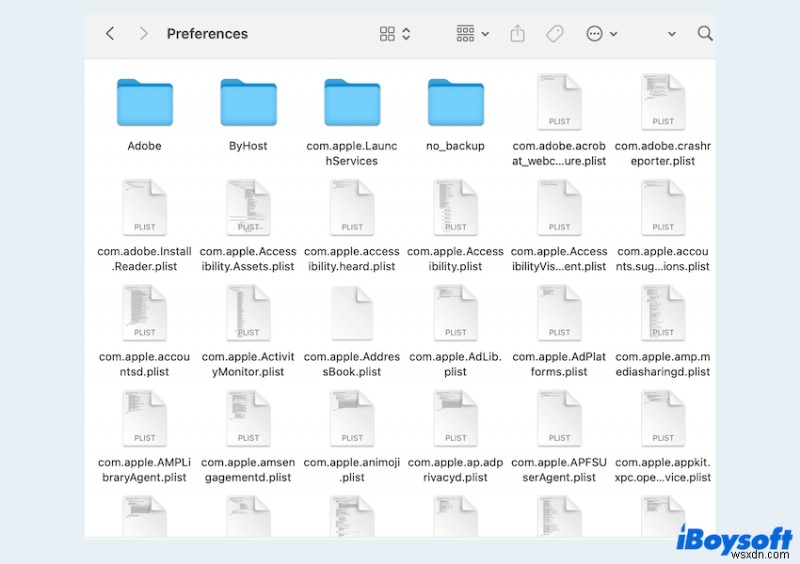
Task: Select com.adobe.crashreporter.plist file icon
Action: click(663, 102)
